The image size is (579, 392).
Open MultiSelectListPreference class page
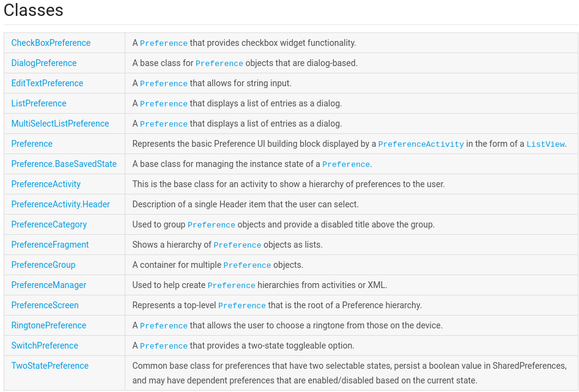click(x=60, y=124)
